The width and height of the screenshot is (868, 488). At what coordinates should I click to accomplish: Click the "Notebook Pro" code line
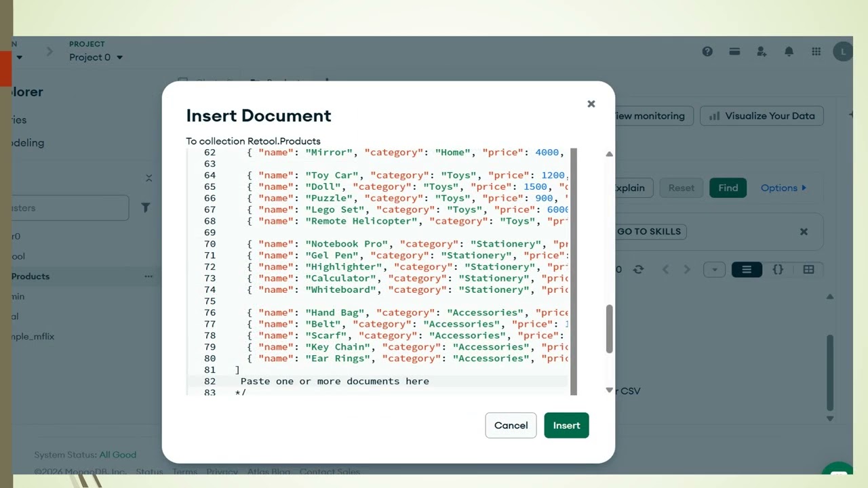click(407, 244)
